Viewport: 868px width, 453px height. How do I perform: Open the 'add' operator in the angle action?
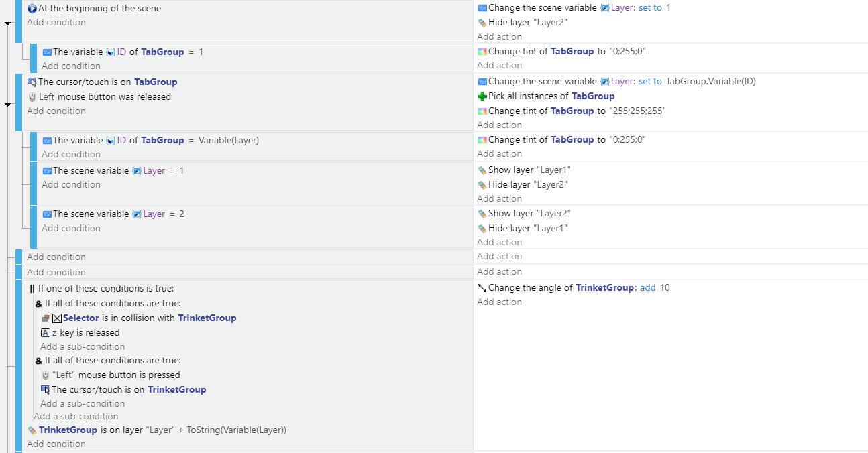click(x=647, y=288)
